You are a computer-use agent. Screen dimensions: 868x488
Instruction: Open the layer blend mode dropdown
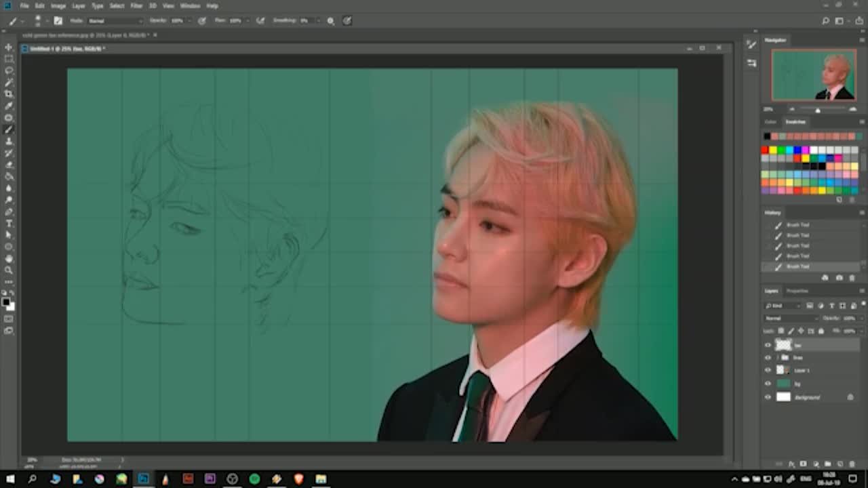pyautogui.click(x=791, y=318)
